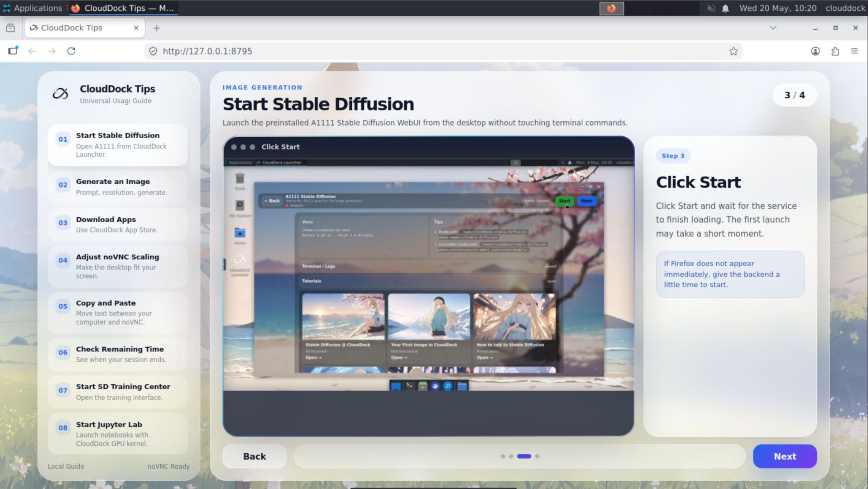The width and height of the screenshot is (868, 489).
Task: Click the URL address bar
Action: [444, 51]
